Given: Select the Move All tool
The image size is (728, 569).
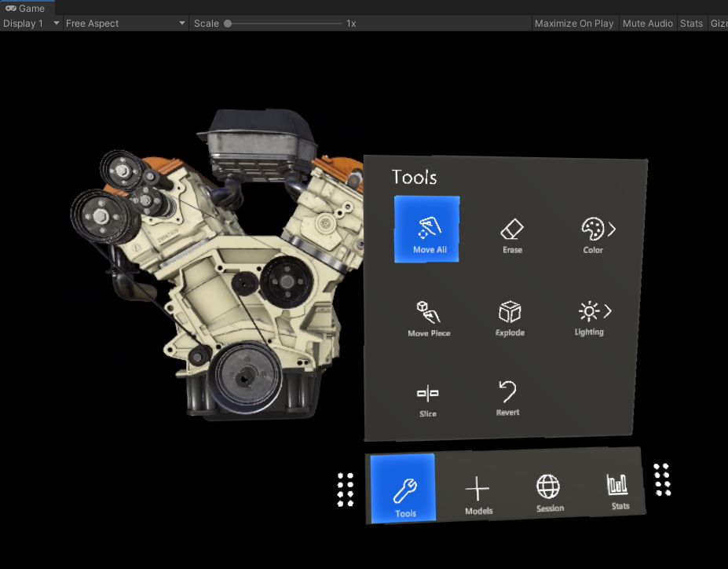Looking at the screenshot, I should point(426,228).
